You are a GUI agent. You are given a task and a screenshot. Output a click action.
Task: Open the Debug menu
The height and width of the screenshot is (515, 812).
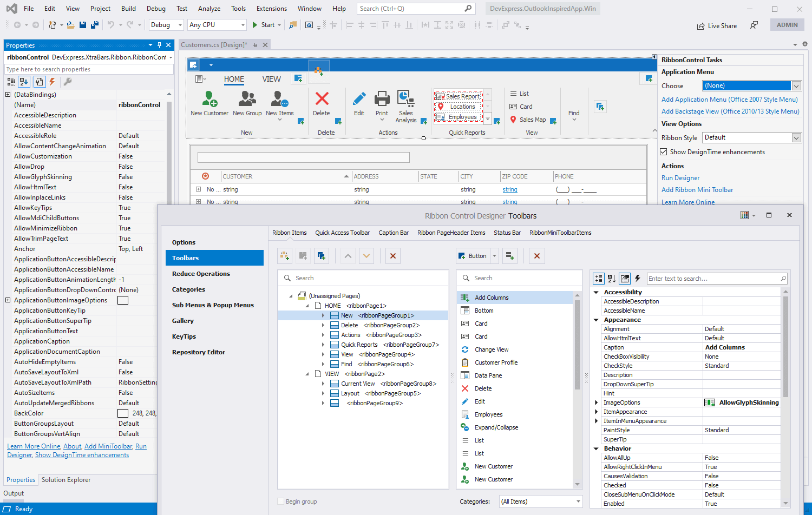coord(156,8)
